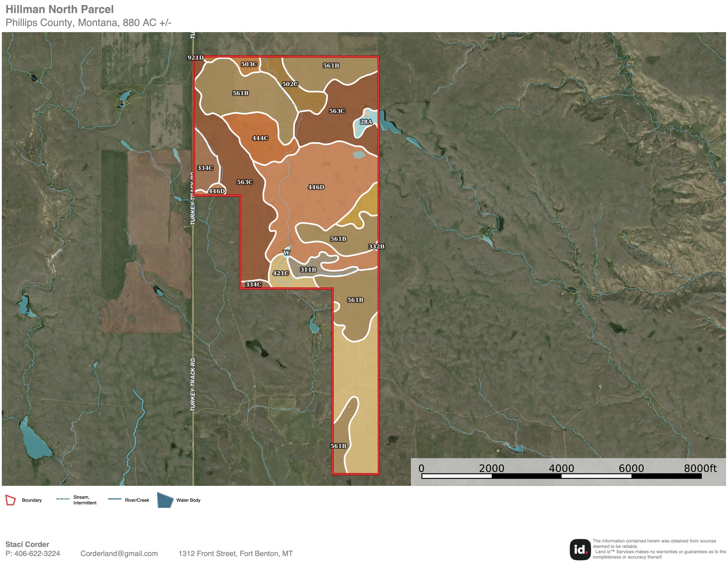Click the 332B label on the east boundary
Screen dimensions: 728x563
[376, 247]
